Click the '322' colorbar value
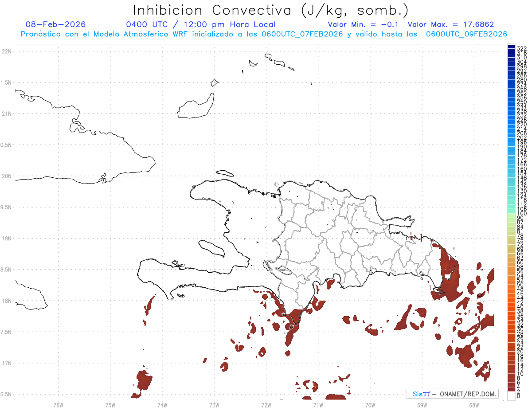This screenshot has width=532, height=411. 522,48
